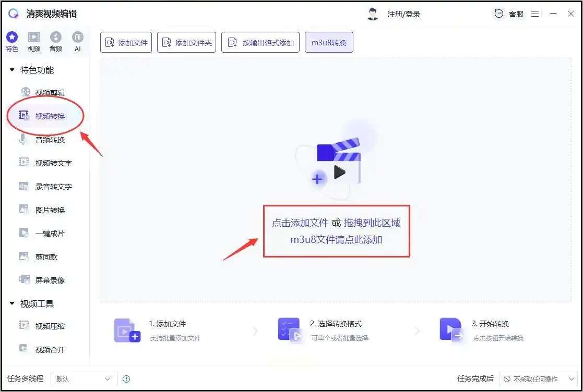Image resolution: width=583 pixels, height=392 pixels.
Task: Select 一键成片 in the sidebar
Action: [x=50, y=234]
